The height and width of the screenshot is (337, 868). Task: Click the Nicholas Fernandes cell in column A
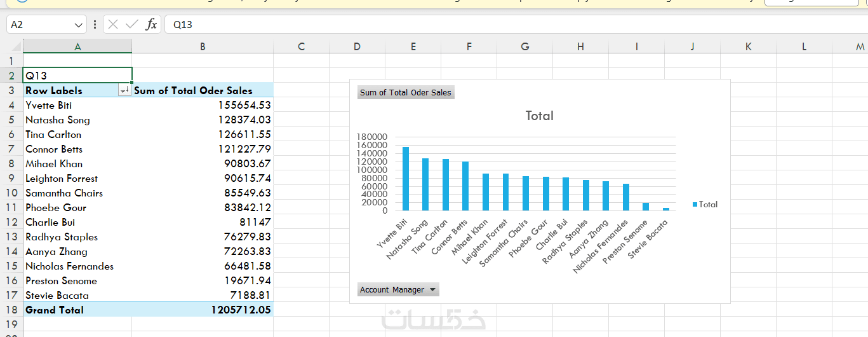click(x=77, y=266)
